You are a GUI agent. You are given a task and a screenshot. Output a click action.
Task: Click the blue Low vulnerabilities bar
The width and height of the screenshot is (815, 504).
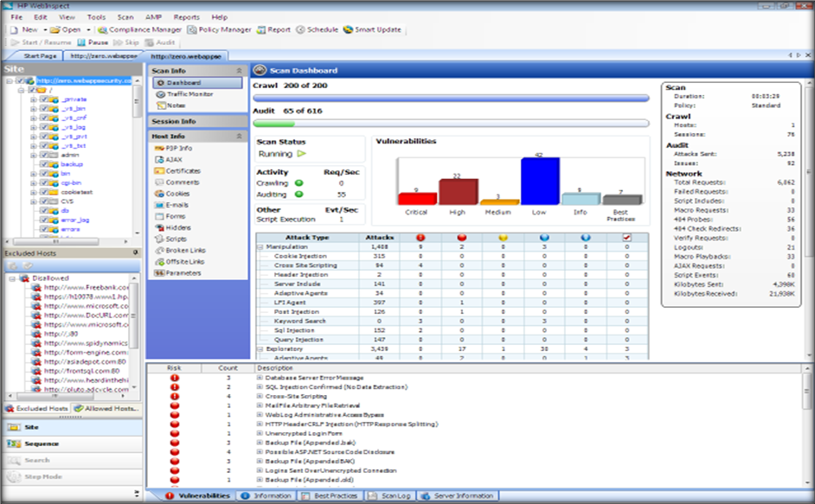(x=540, y=182)
